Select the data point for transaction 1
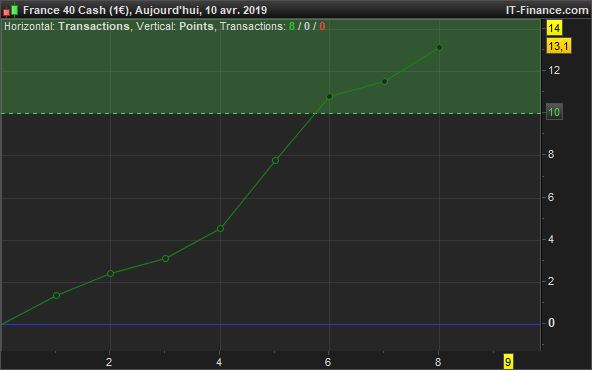592x370 pixels. [x=57, y=296]
